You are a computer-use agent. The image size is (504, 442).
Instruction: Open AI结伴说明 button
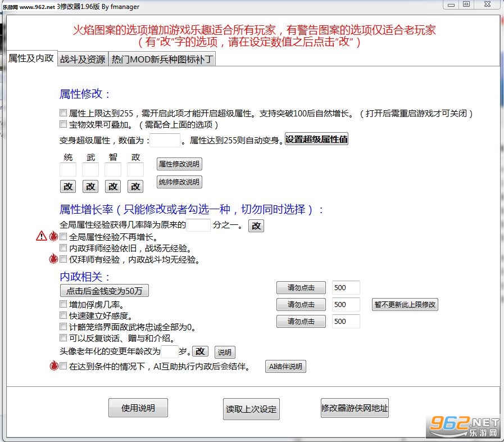tap(285, 367)
